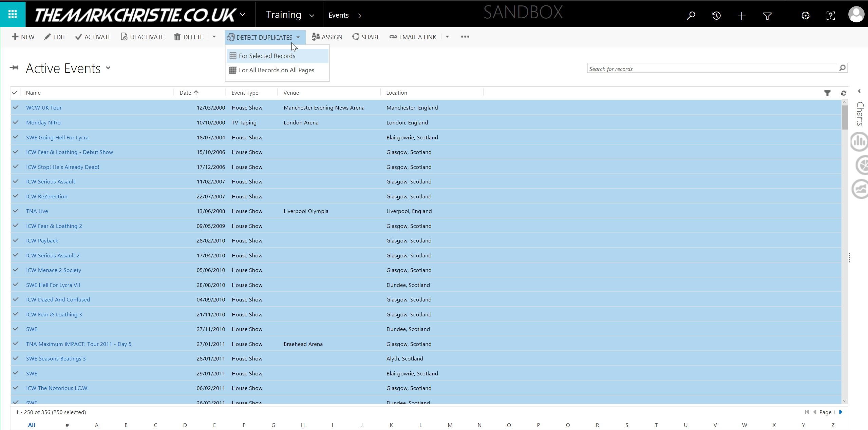The image size is (868, 430).
Task: Uncheck the WCW UK Tour row
Action: click(x=16, y=107)
